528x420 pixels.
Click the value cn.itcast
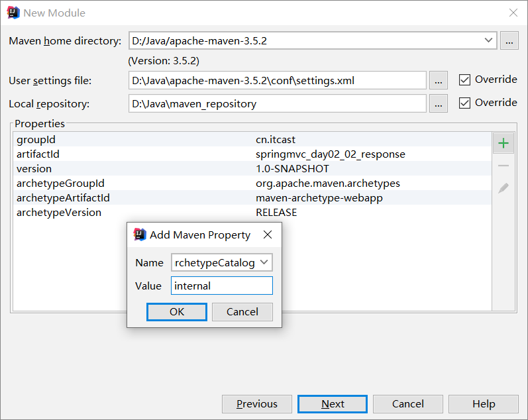(276, 139)
